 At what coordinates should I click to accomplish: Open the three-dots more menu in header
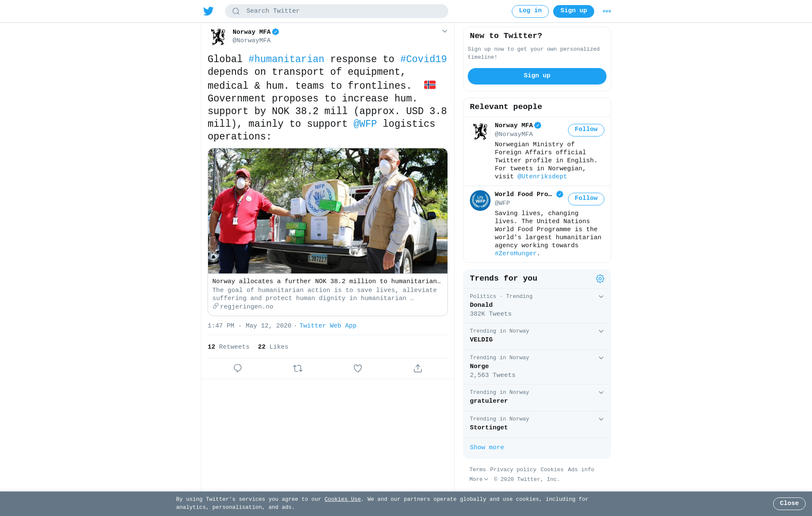[607, 11]
